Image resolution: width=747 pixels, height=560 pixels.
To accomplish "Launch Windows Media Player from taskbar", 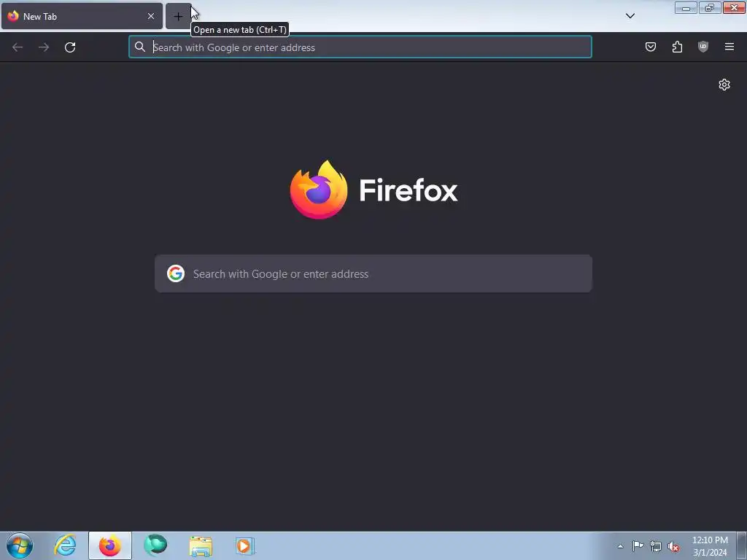I will 245,545.
